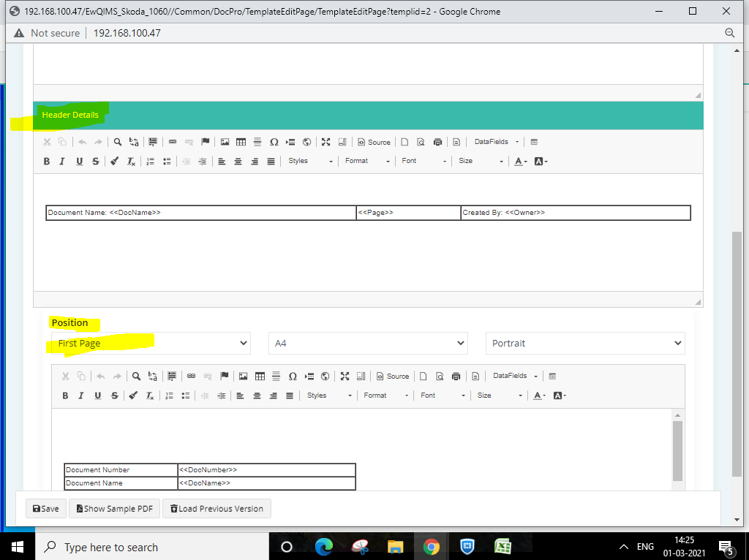Remove formatting in Header Details toolbar
Viewport: 749px width, 560px height.
(x=131, y=161)
